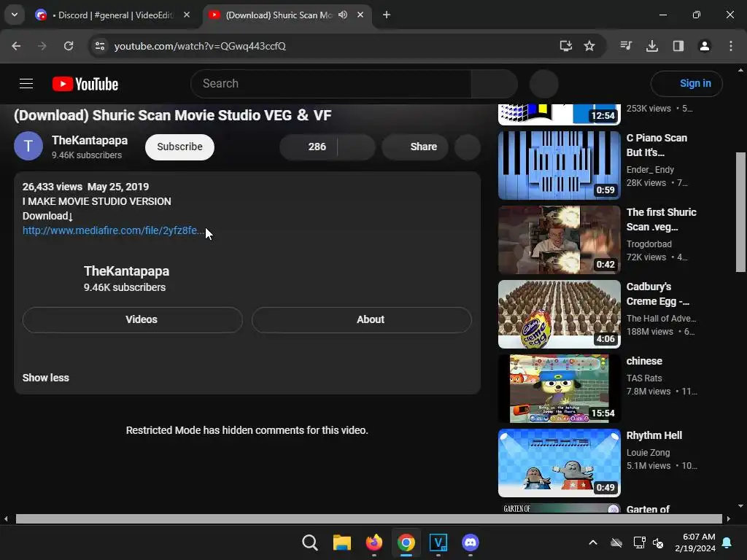Open TheKantapapa Videos button

point(133,319)
